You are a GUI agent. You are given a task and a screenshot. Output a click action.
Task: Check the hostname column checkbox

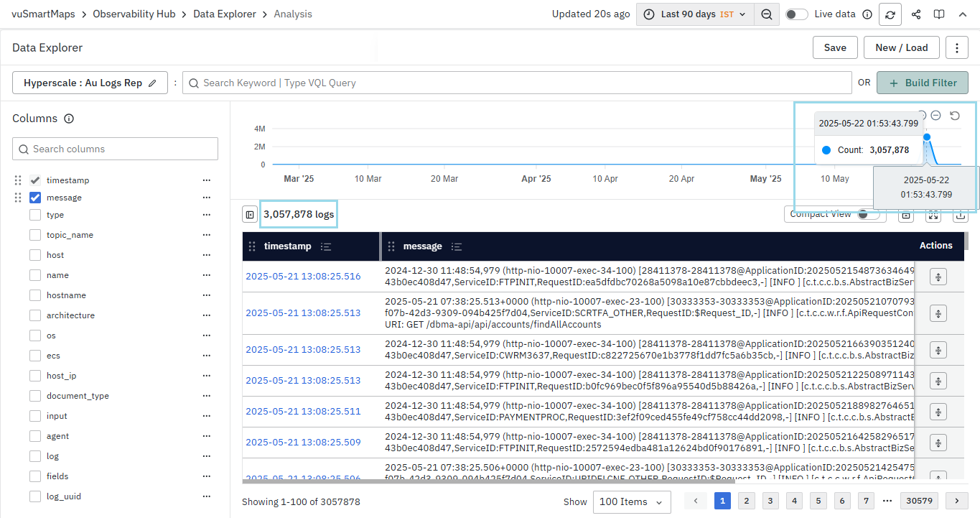(x=35, y=295)
